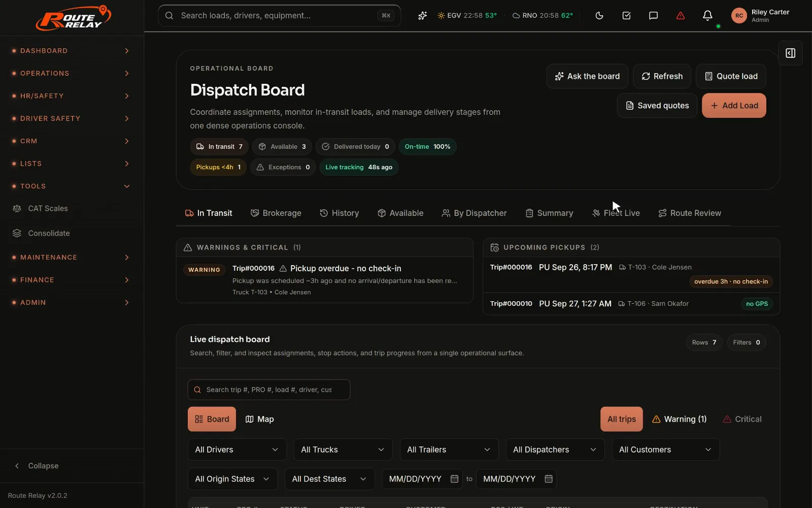This screenshot has width=812, height=508.
Task: Switch to the Summary tab
Action: point(550,213)
